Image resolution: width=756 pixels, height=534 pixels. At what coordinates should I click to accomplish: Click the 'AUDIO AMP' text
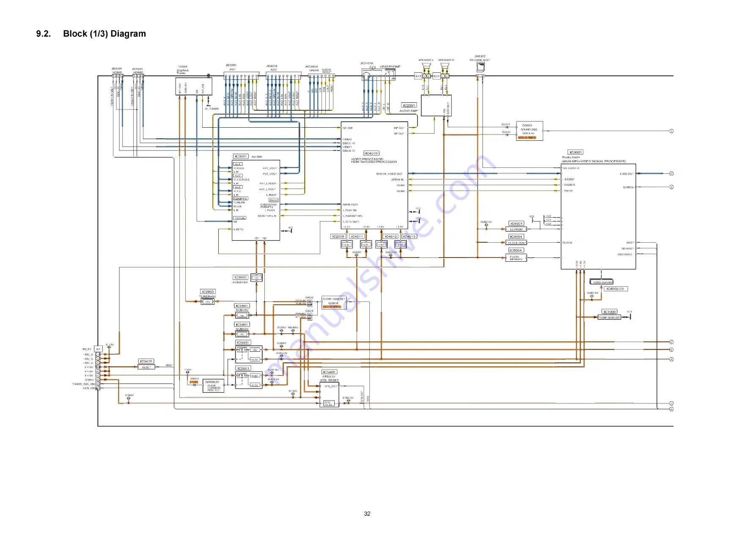coord(408,111)
